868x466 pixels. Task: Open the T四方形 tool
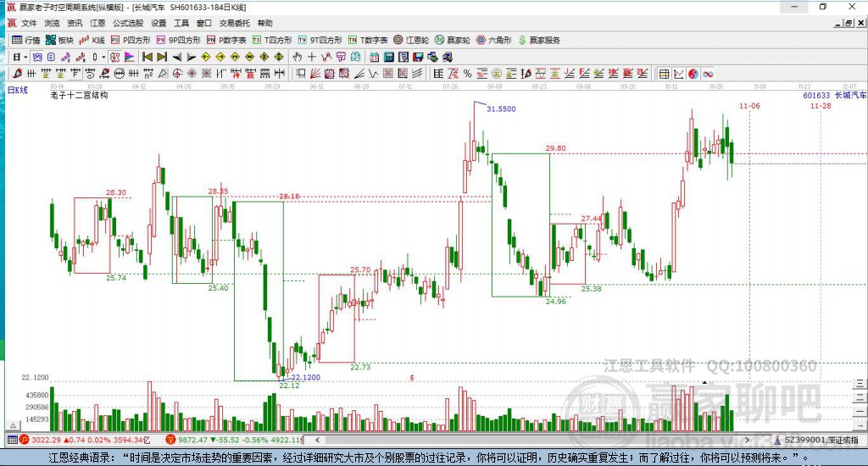[272, 40]
